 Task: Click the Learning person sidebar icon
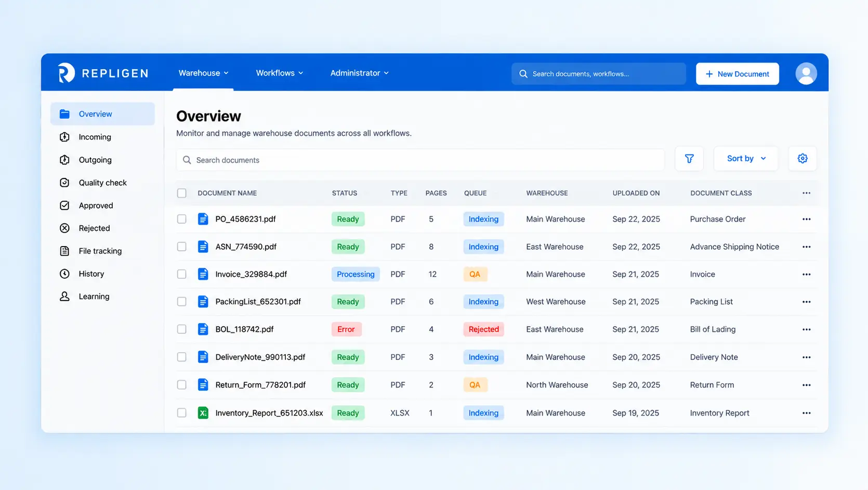[64, 296]
